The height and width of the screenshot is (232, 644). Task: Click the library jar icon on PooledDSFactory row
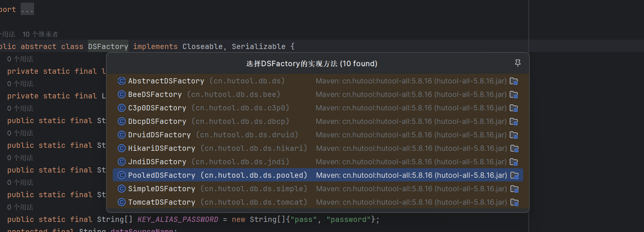tap(514, 175)
